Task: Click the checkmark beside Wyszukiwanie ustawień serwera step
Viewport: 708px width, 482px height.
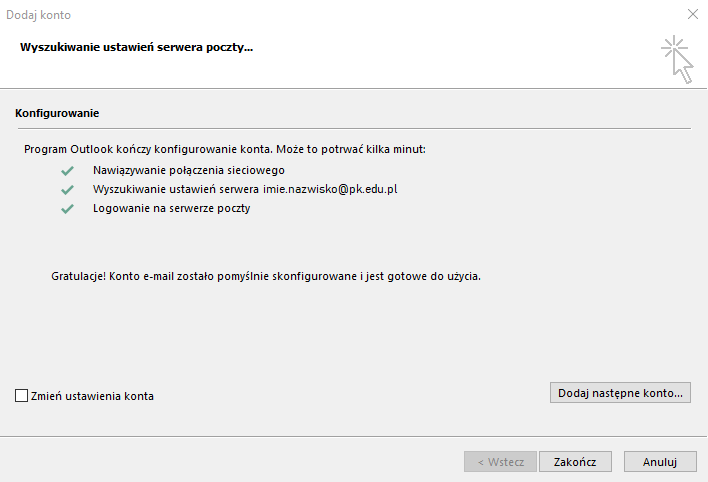Action: 68,189
